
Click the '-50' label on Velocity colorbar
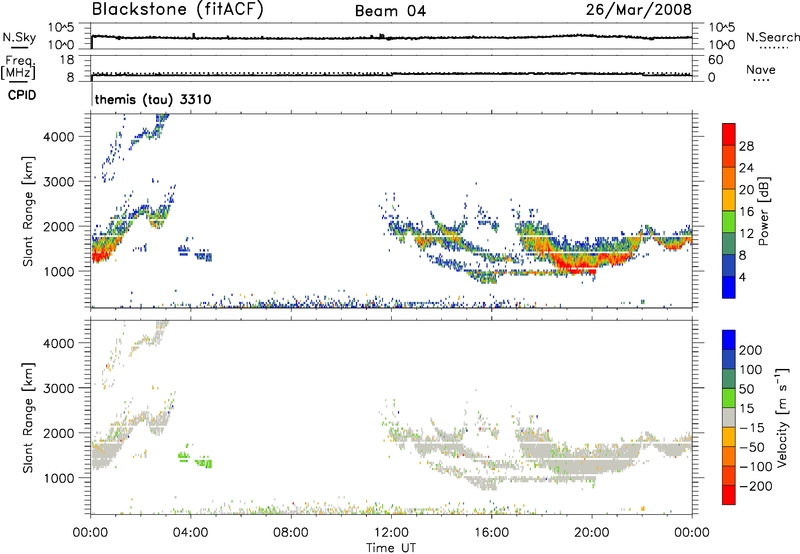[752, 448]
